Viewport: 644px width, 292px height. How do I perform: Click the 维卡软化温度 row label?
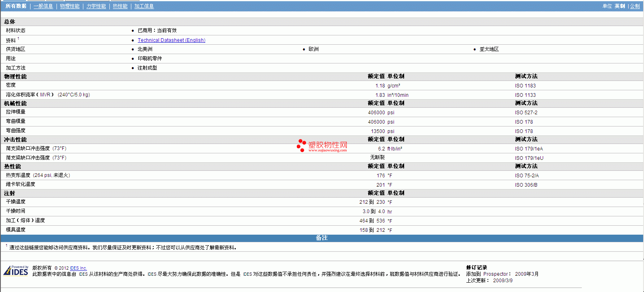point(20,184)
